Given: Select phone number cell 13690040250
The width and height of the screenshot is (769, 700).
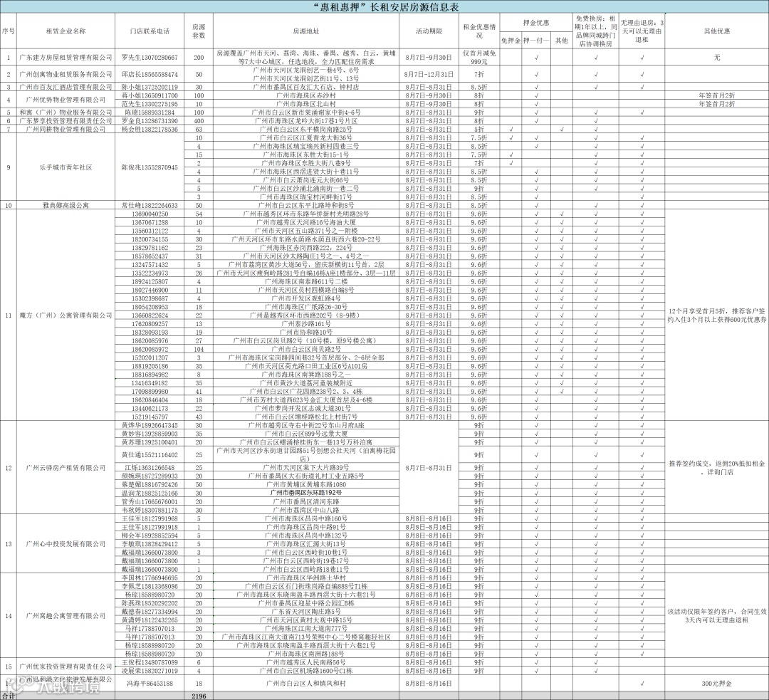Looking at the screenshot, I should 150,214.
